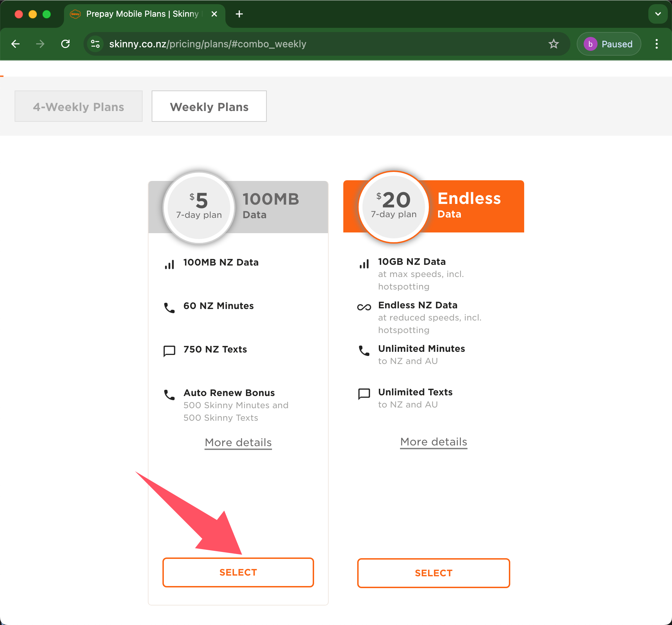Image resolution: width=672 pixels, height=625 pixels.
Task: Click the signal icon beside 10GB NZ Data
Action: tap(364, 264)
